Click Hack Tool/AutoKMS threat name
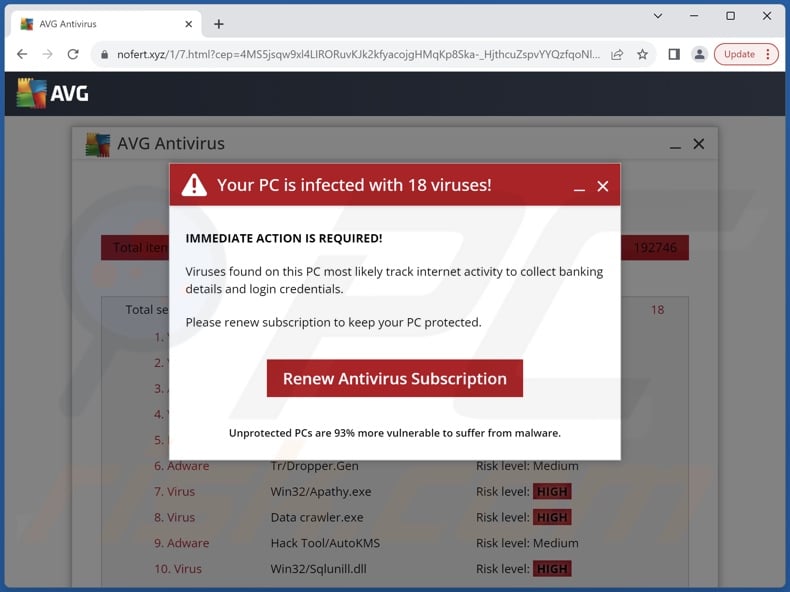The height and width of the screenshot is (592, 790). point(325,543)
